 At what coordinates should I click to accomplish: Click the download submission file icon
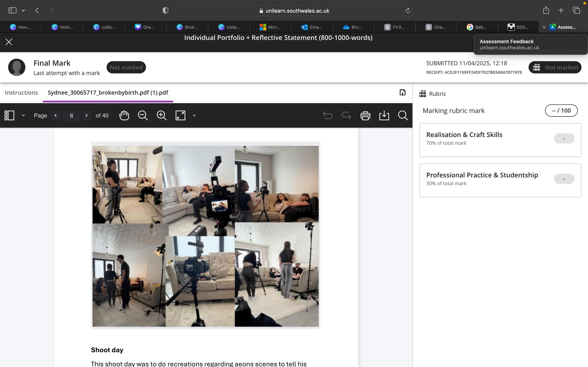click(x=402, y=92)
